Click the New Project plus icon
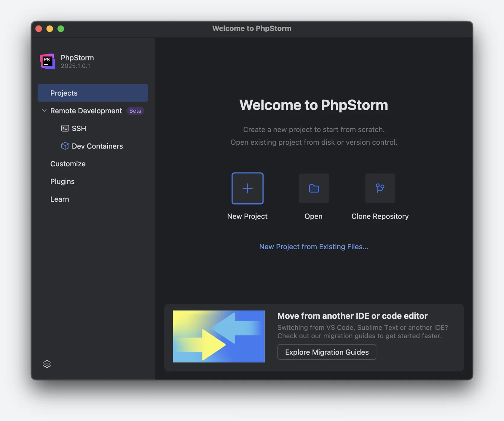 point(247,188)
